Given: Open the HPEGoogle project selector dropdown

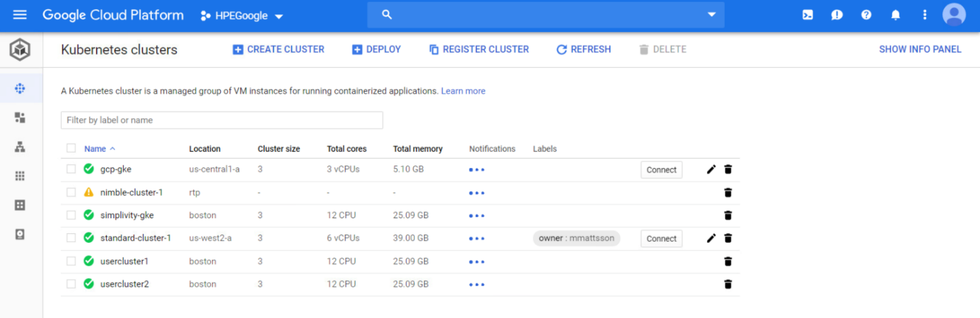Looking at the screenshot, I should (242, 16).
